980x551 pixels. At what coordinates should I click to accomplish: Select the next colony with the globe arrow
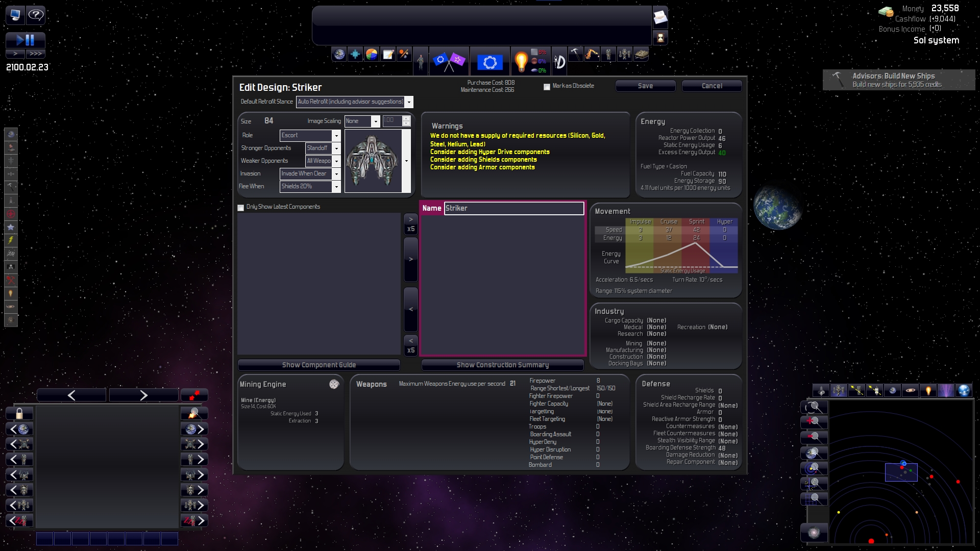(x=194, y=429)
